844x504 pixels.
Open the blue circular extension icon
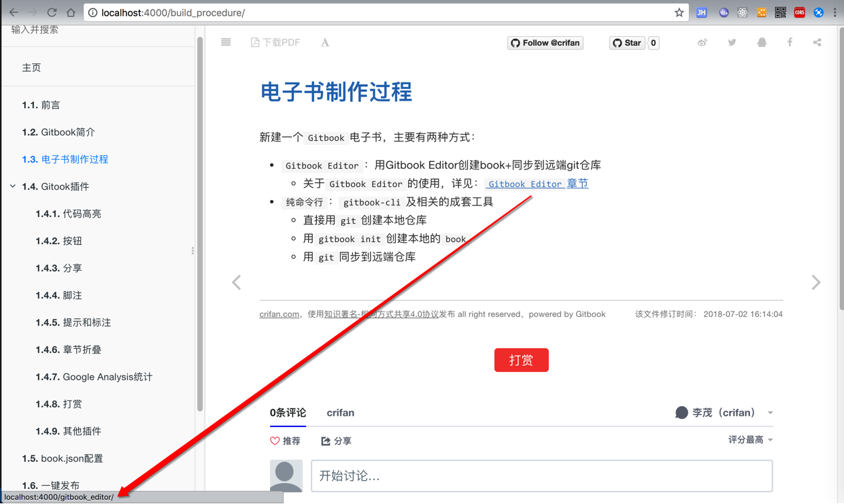(818, 12)
